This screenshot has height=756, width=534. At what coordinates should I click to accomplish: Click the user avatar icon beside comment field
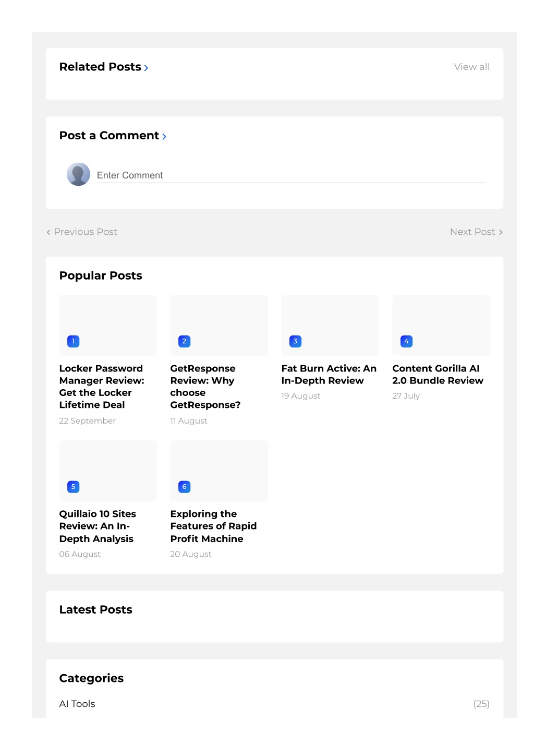coord(78,174)
